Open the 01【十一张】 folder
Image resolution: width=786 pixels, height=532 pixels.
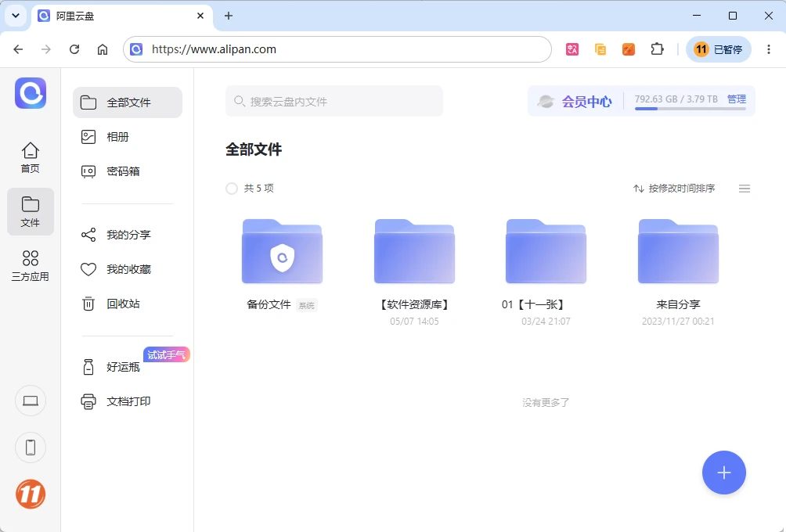546,251
